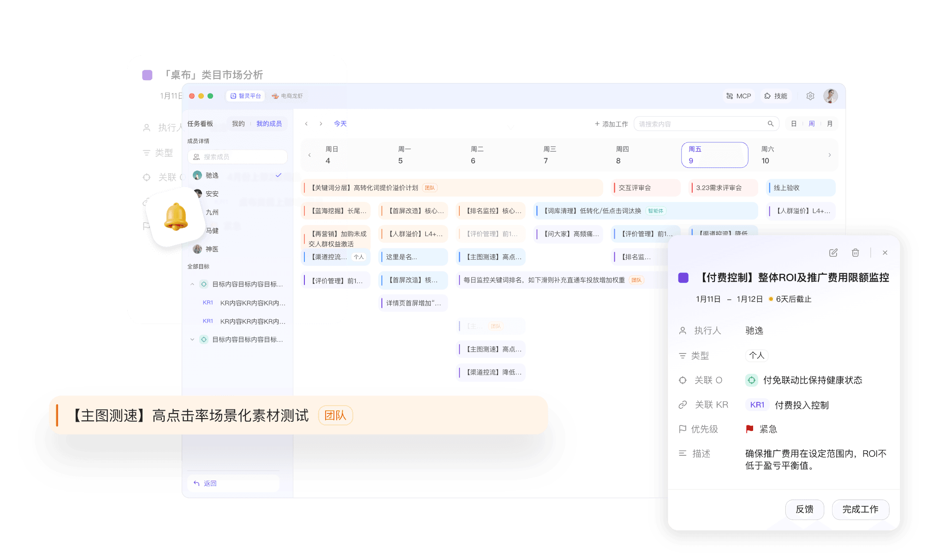This screenshot has width=927, height=560.
Task: Switch to the 我的 tab
Action: click(x=238, y=124)
